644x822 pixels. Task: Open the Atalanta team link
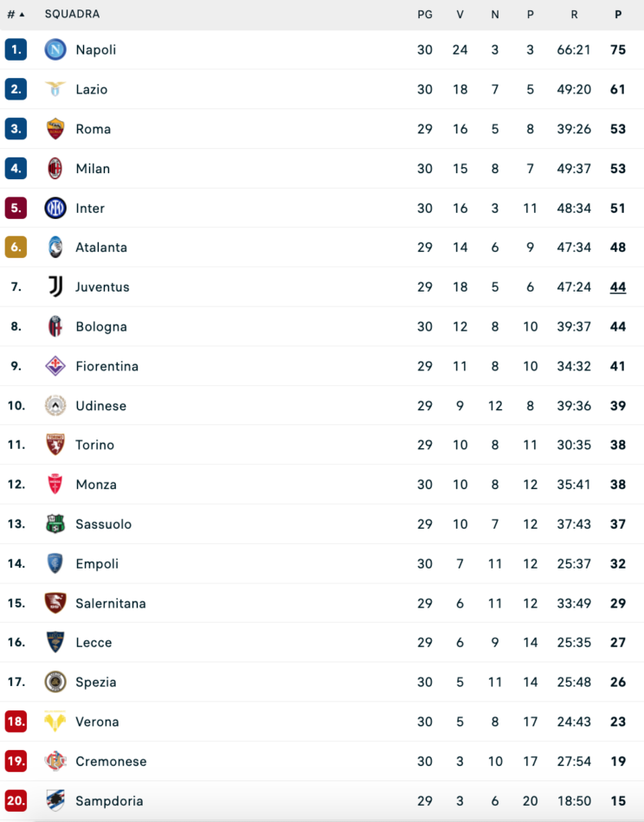[x=101, y=247]
